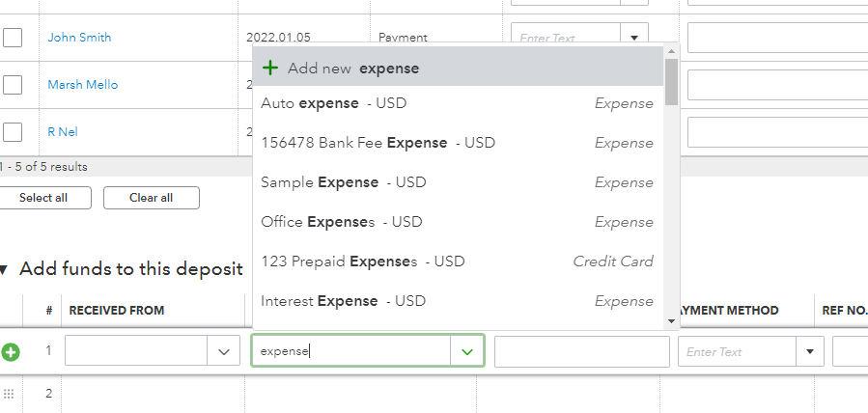The width and height of the screenshot is (868, 413).
Task: Click the account list scrollbar up arrow
Action: pyautogui.click(x=671, y=51)
